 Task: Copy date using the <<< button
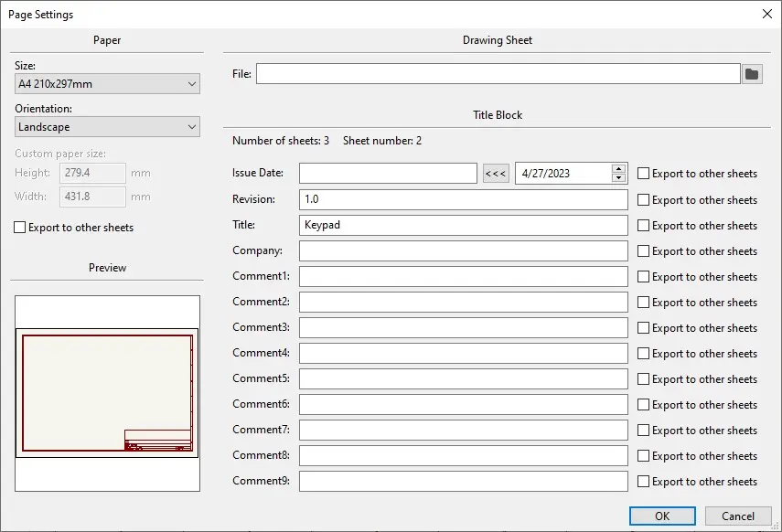coord(496,174)
